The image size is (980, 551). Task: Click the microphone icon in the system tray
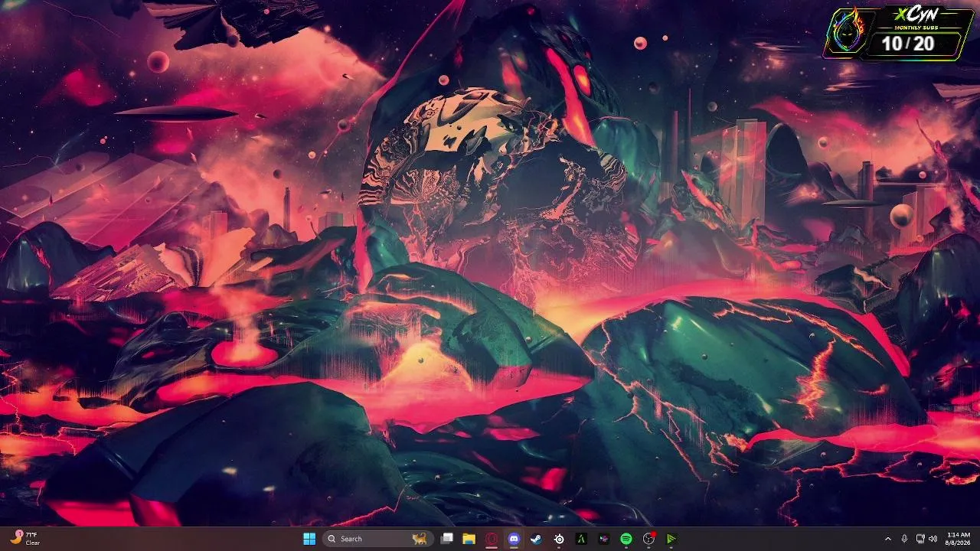pos(904,539)
